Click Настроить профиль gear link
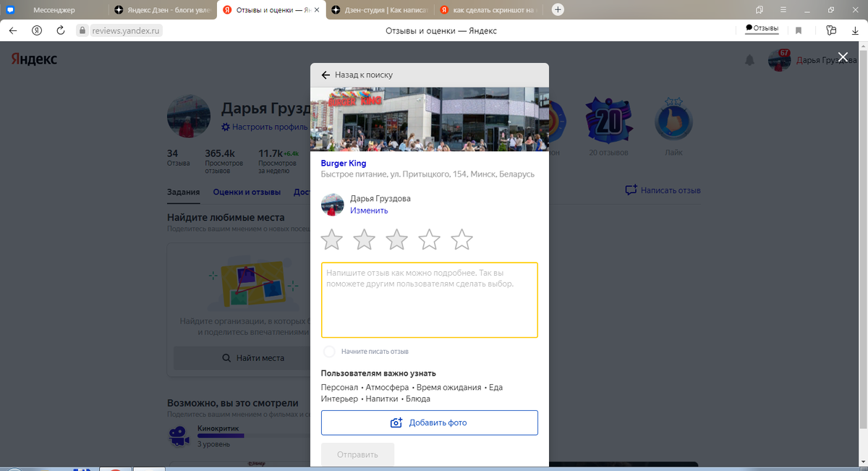The height and width of the screenshot is (471, 868). (265, 127)
